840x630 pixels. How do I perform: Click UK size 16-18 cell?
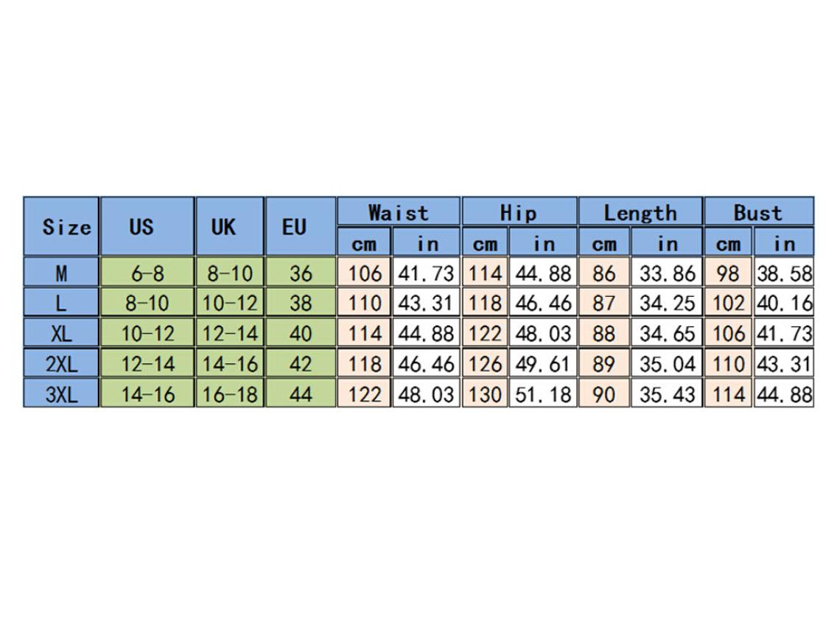coord(229,393)
